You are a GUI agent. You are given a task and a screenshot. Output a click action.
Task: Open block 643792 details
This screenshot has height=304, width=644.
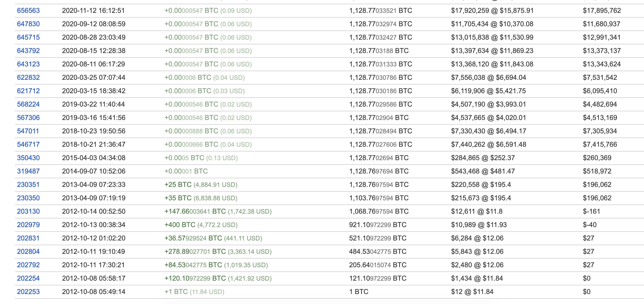(x=28, y=51)
